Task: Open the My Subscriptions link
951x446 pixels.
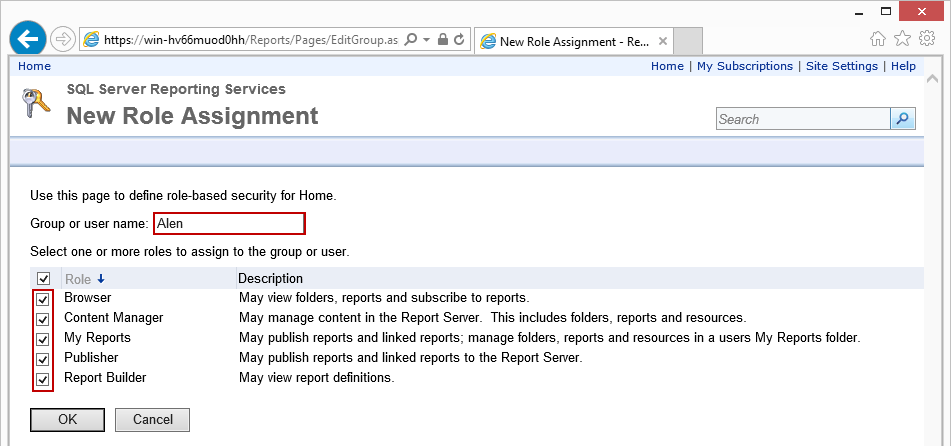Action: (744, 66)
